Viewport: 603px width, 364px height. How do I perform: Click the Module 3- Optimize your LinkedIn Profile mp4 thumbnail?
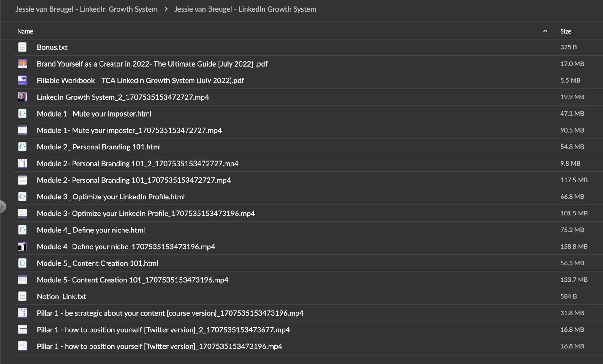pyautogui.click(x=22, y=214)
